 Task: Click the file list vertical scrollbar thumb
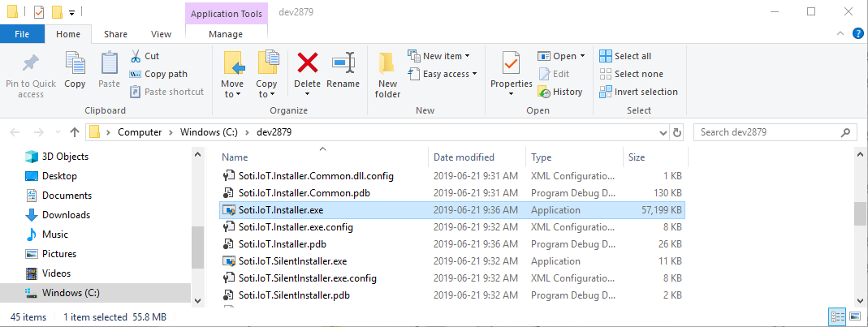click(x=860, y=214)
